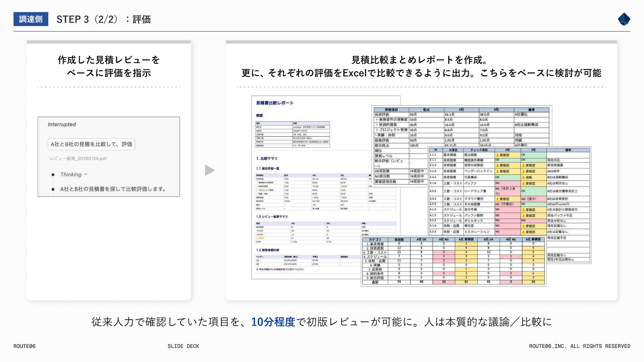Click the チェック項目 column header
Viewport: 644px width, 362px height.
point(479,150)
